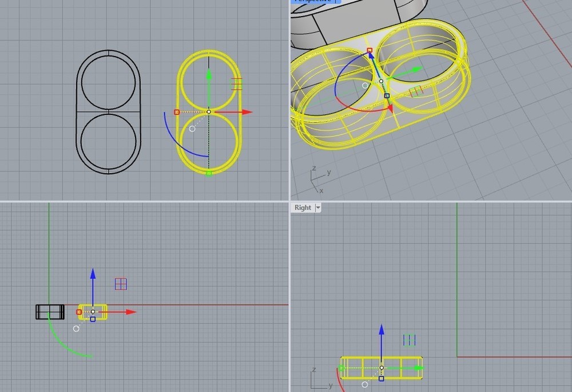The width and height of the screenshot is (572, 392).
Task: Click the green Y-axis gumball arrow in Top viewport
Action: pyautogui.click(x=209, y=74)
